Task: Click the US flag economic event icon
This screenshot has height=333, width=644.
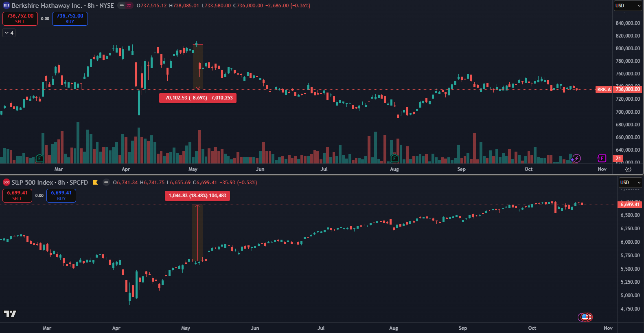Action: tap(585, 317)
